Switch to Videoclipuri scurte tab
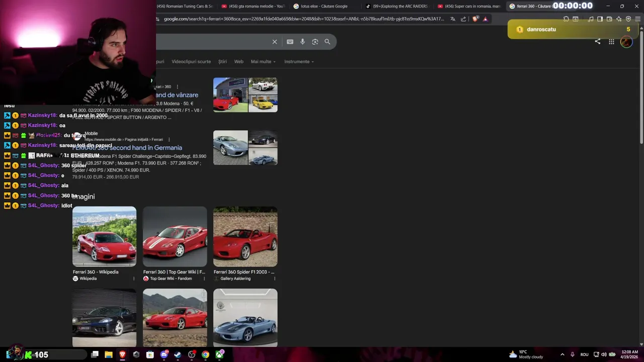The height and width of the screenshot is (362, 644). click(191, 61)
